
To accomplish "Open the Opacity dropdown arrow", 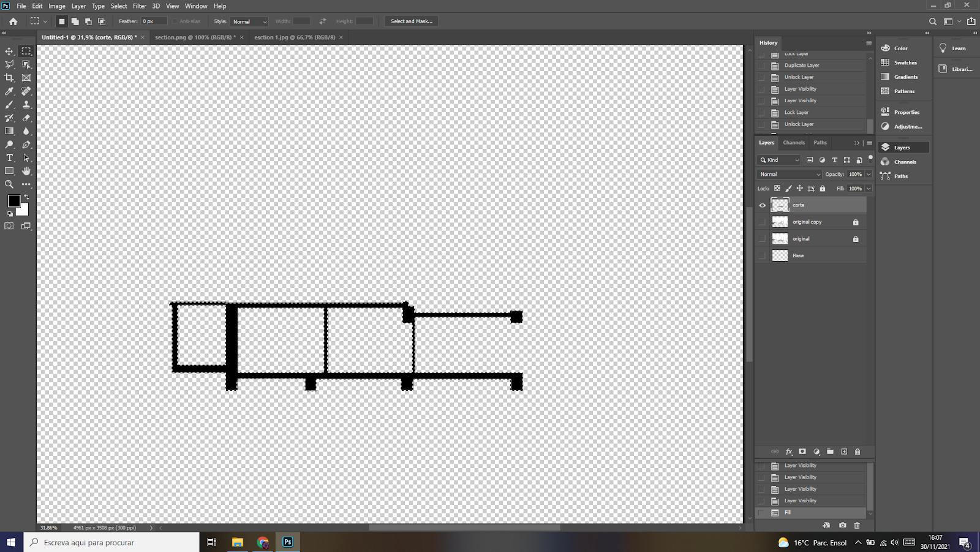I will 869,175.
